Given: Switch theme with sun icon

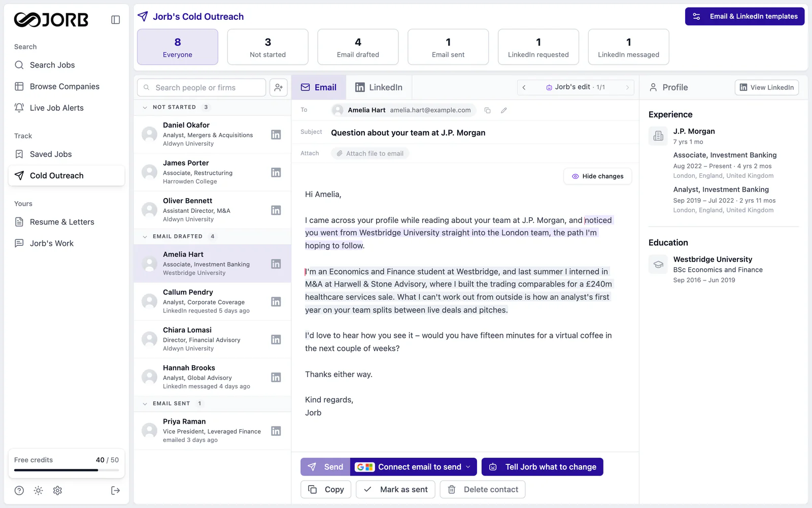Looking at the screenshot, I should coord(39,491).
